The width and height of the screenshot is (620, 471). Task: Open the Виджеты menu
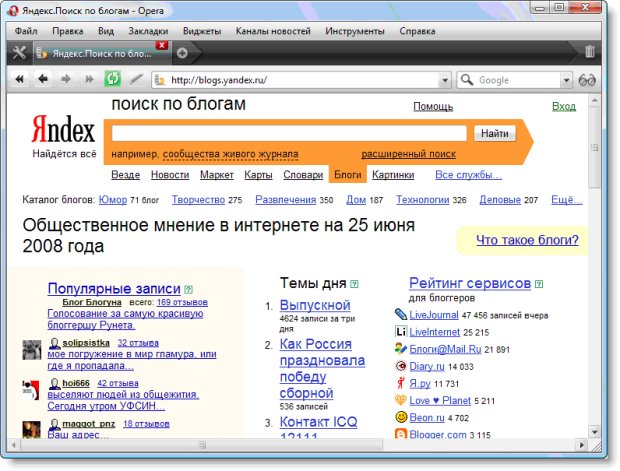pyautogui.click(x=202, y=31)
